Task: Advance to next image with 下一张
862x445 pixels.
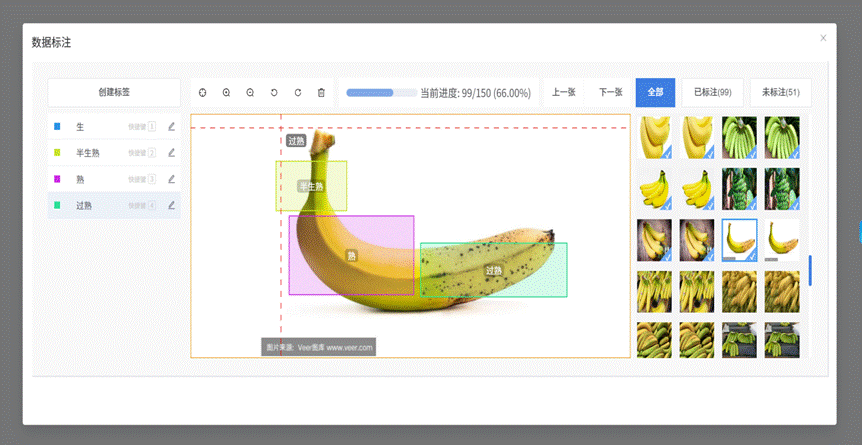Action: pos(610,92)
